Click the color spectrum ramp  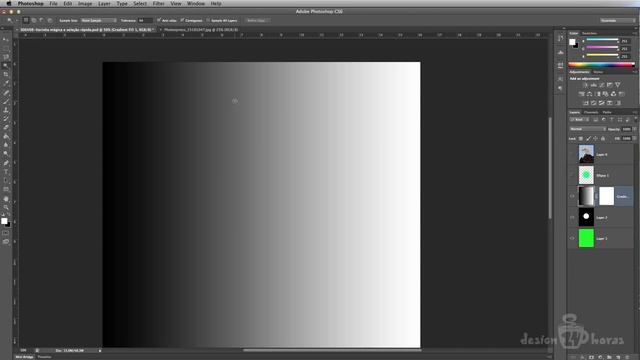click(x=602, y=64)
